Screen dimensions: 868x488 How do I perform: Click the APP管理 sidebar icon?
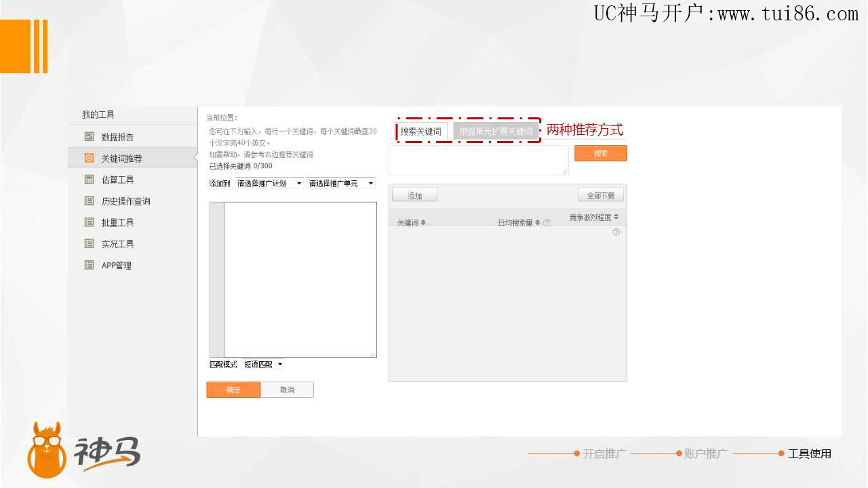[89, 265]
